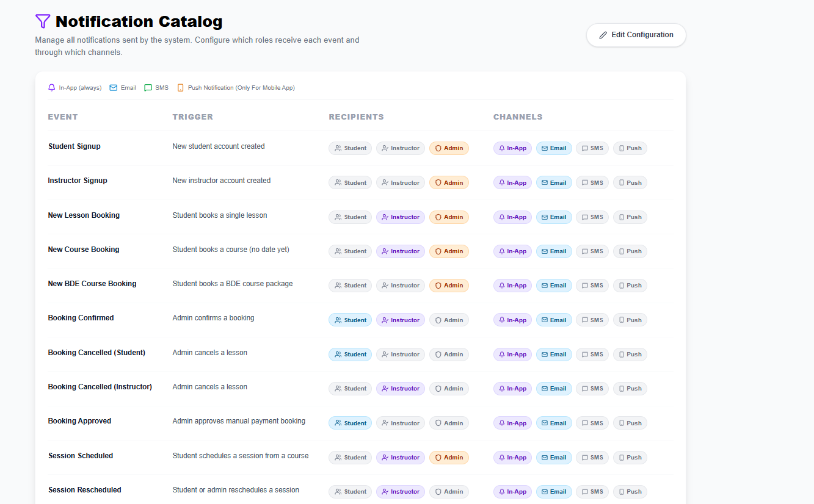Toggle Admin recipient for Session Scheduled
This screenshot has height=504, width=814.
tap(449, 458)
